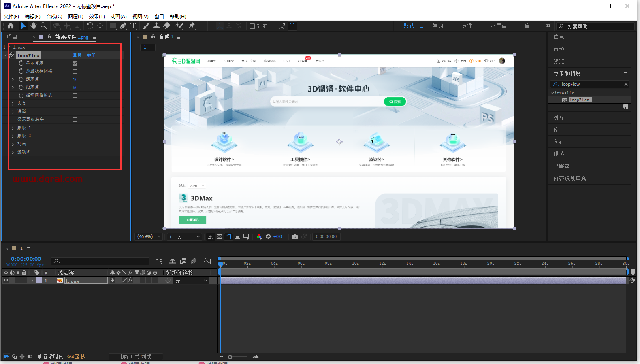Screen dimensions: 640x364
Task: Click 重置 to reset loopFlow effect
Action: 77,55
